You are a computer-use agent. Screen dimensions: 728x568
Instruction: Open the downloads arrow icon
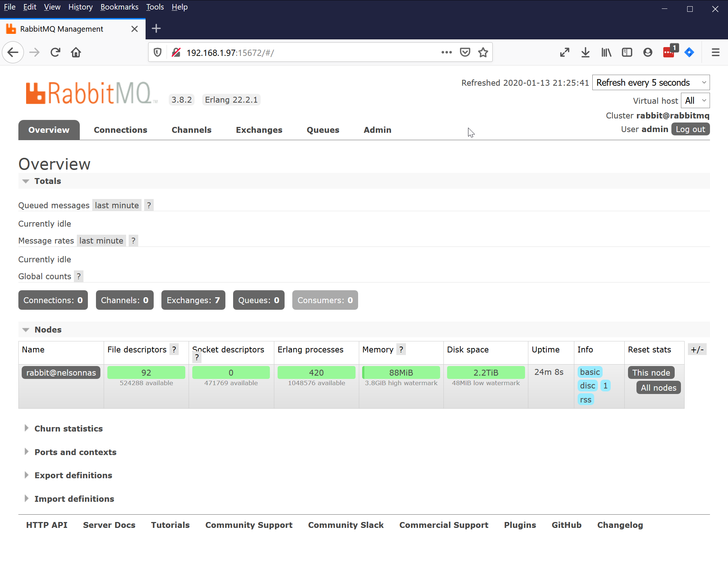(585, 53)
